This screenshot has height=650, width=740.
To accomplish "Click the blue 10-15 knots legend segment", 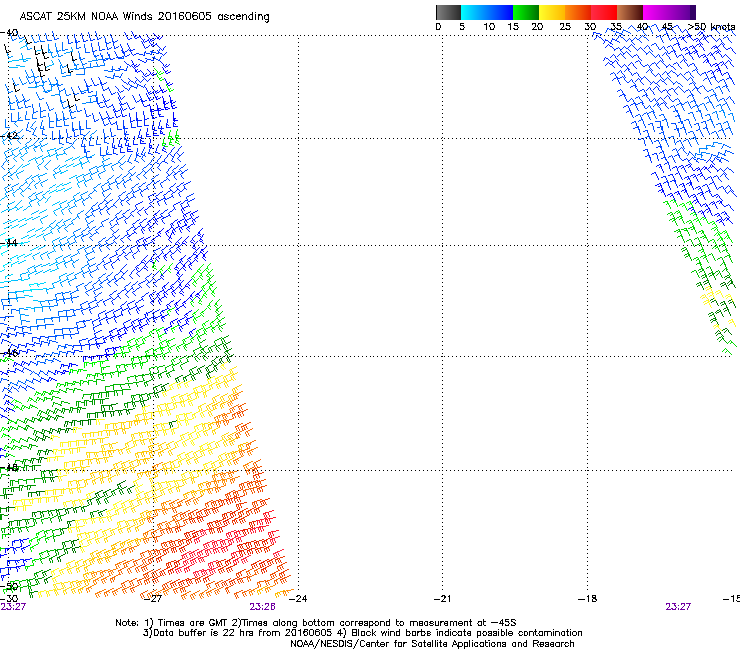I will 500,12.
